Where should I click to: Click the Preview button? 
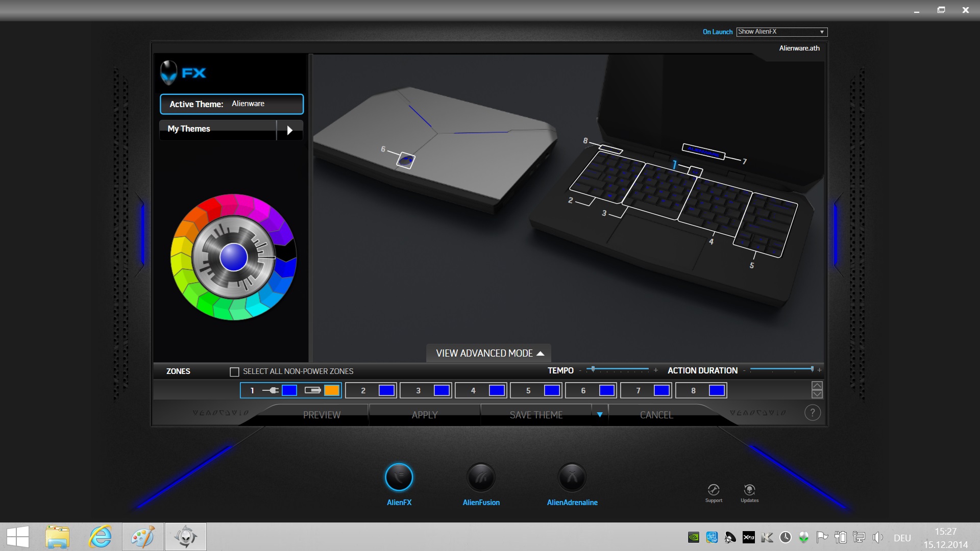(322, 415)
